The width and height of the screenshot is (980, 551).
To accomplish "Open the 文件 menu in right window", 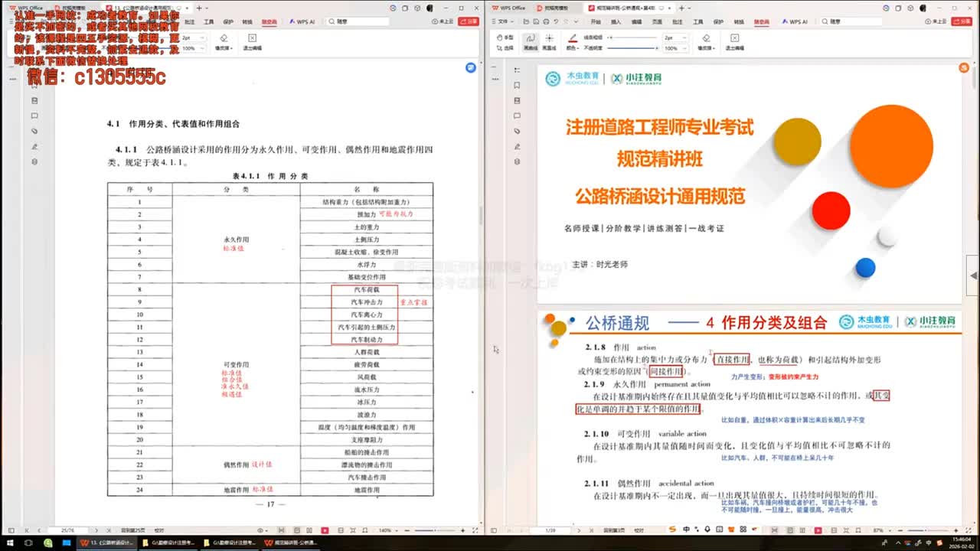I will click(503, 22).
